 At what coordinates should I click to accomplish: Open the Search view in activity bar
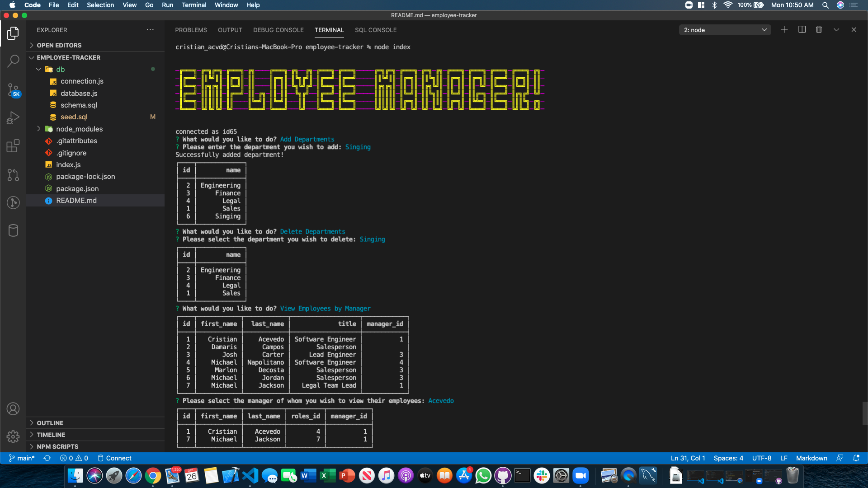tap(13, 61)
